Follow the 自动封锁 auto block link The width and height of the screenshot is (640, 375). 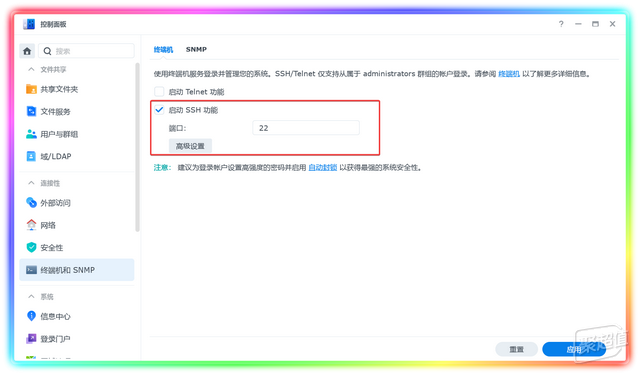322,167
